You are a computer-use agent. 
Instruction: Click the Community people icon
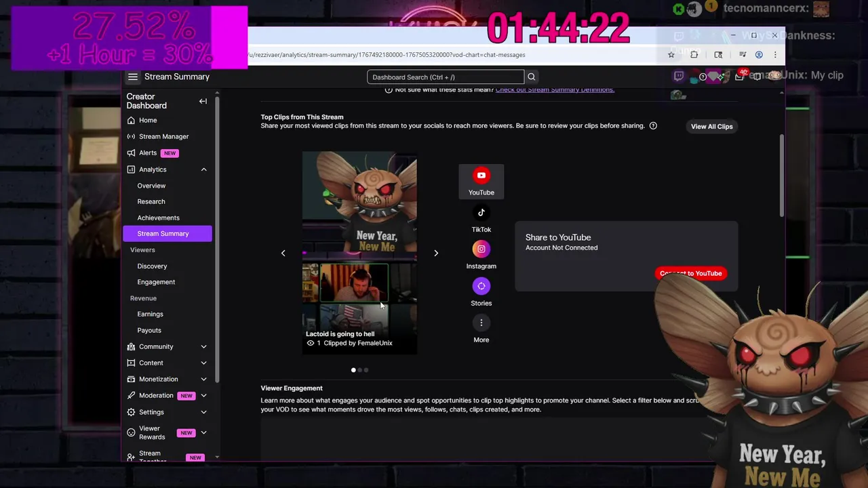[132, 346]
